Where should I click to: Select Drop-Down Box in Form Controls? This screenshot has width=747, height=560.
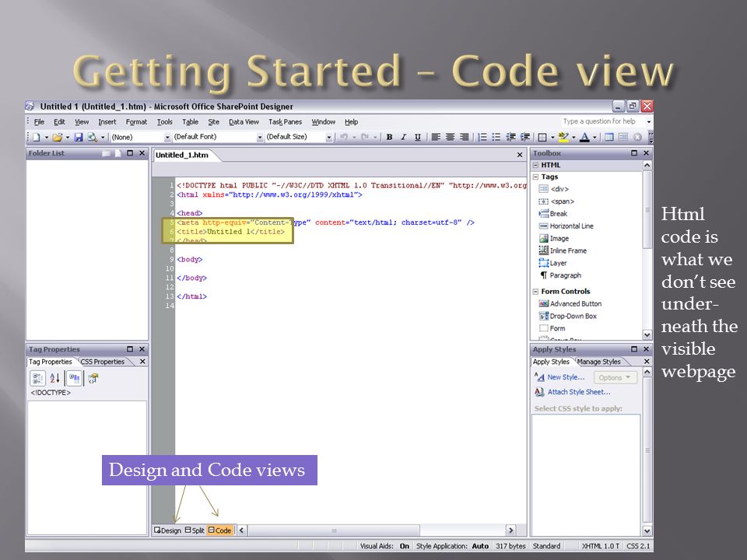coord(567,317)
